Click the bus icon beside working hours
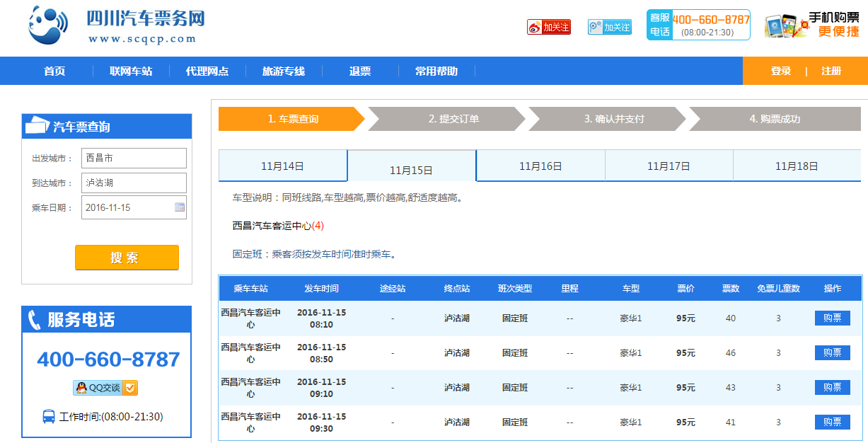The image size is (868, 443). tap(49, 416)
